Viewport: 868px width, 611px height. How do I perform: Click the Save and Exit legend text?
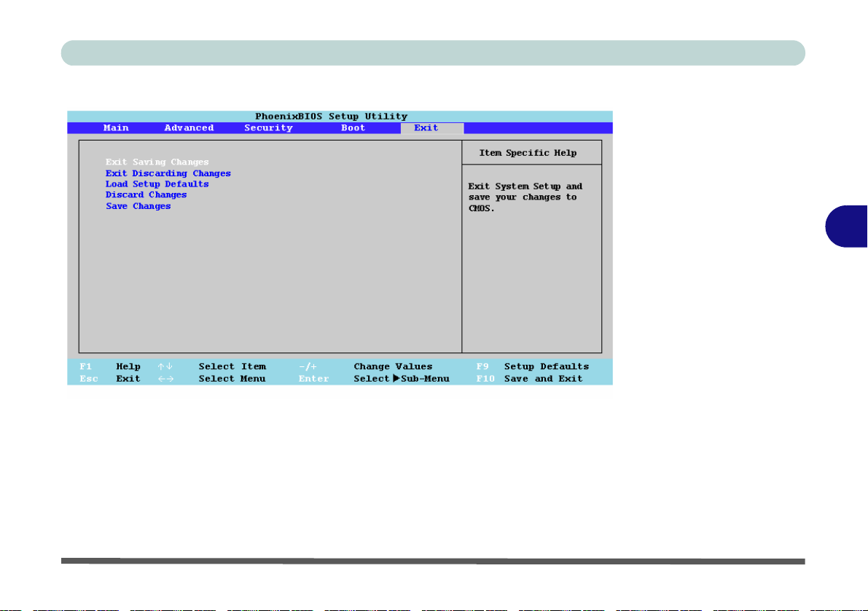tap(543, 379)
